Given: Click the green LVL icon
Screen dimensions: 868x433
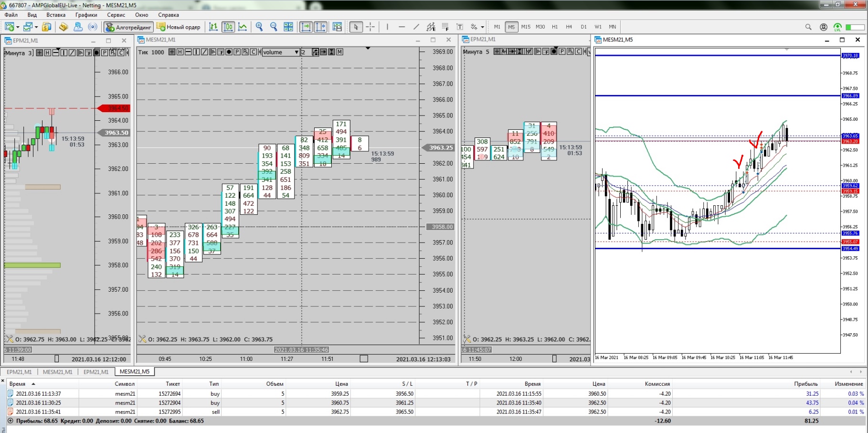Looking at the screenshot, I should [837, 27].
